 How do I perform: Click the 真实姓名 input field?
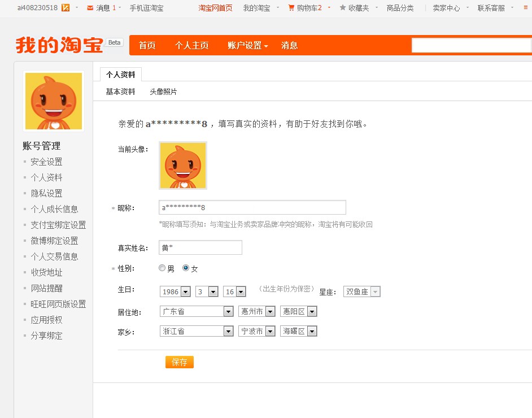(200, 247)
